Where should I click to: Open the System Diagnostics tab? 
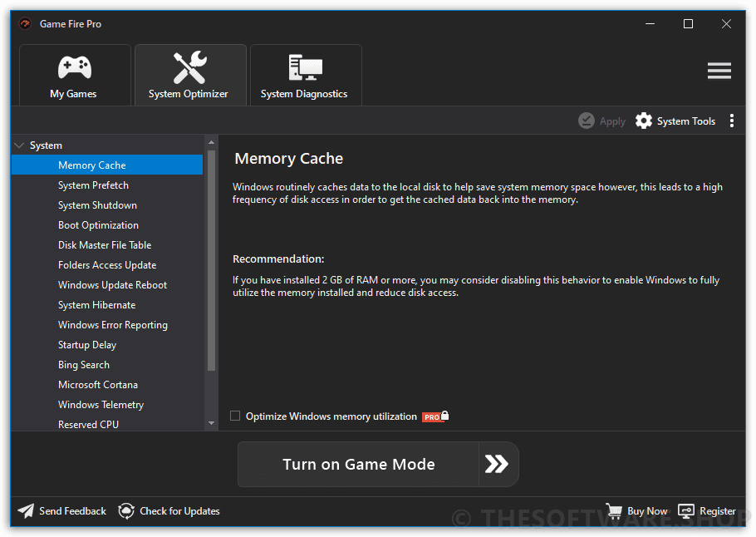[x=306, y=76]
